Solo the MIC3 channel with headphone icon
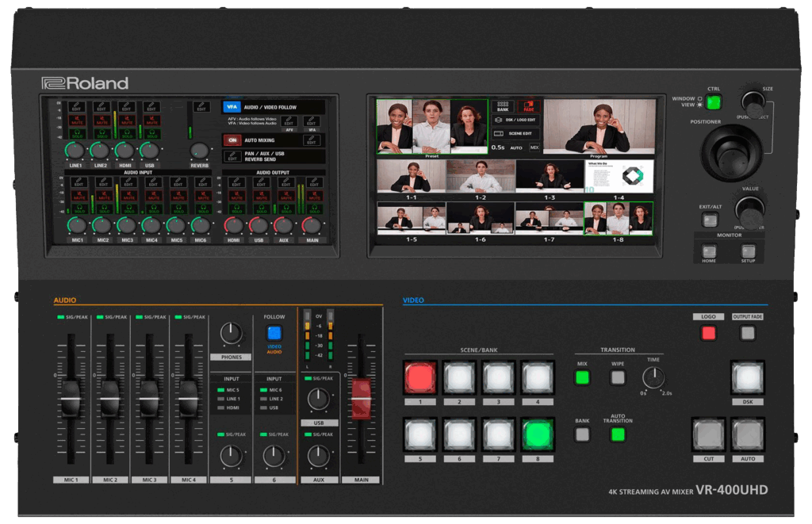812x524 pixels. click(127, 210)
